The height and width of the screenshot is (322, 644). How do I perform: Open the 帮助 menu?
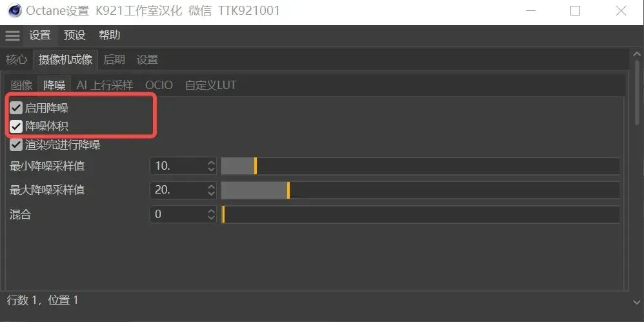[110, 35]
